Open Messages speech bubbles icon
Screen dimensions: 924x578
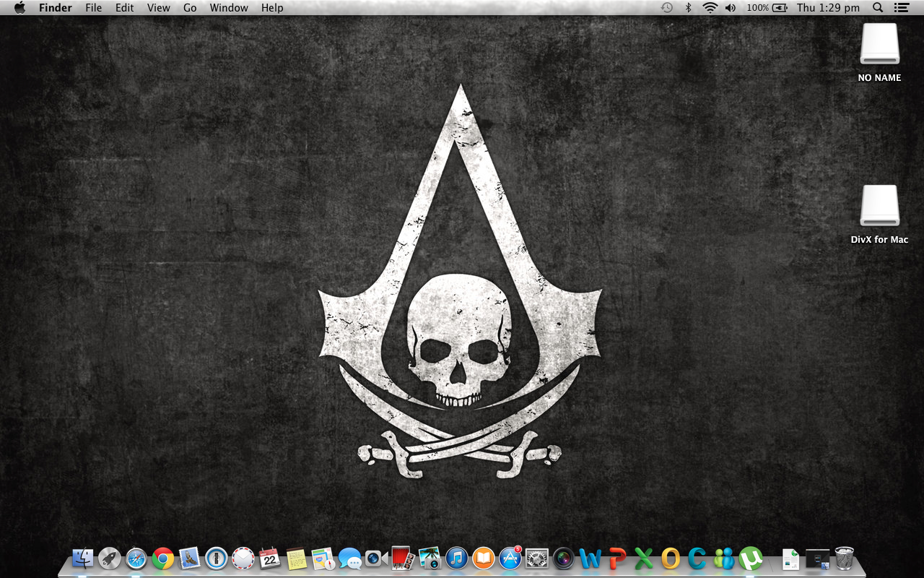[350, 558]
